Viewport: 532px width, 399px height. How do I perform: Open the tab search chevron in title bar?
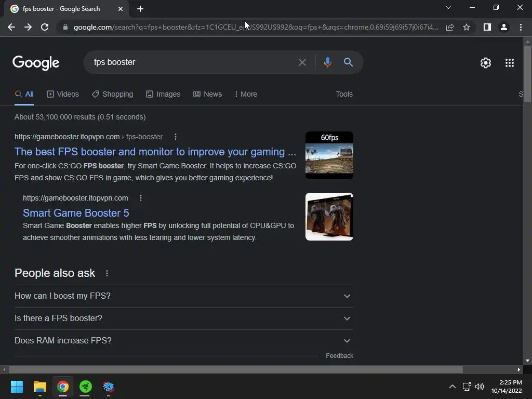point(448,7)
